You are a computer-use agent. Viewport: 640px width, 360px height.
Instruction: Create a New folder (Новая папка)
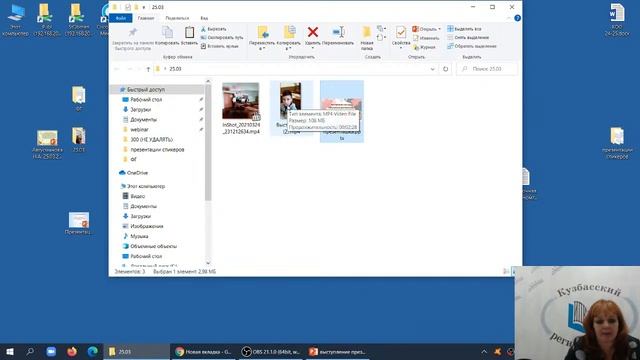367,38
